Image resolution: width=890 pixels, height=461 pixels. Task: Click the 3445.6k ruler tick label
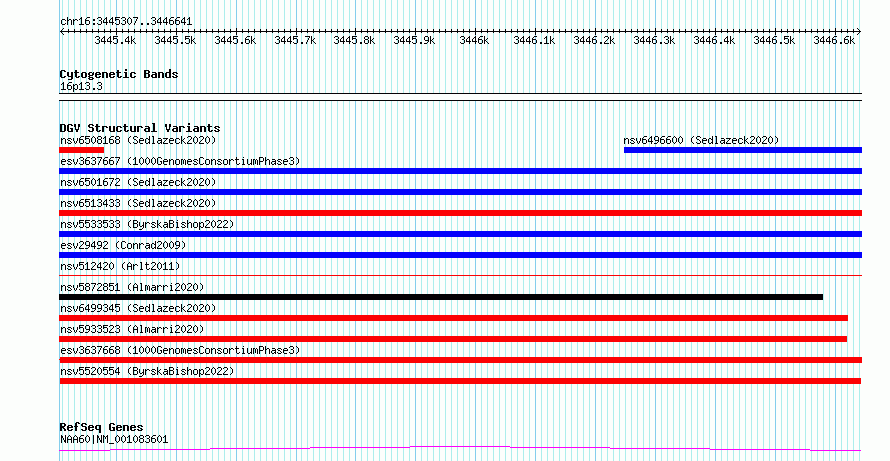235,40
